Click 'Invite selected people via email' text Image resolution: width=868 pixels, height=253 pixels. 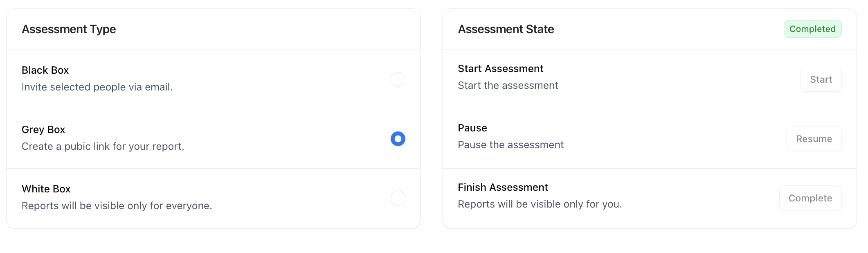click(x=97, y=87)
